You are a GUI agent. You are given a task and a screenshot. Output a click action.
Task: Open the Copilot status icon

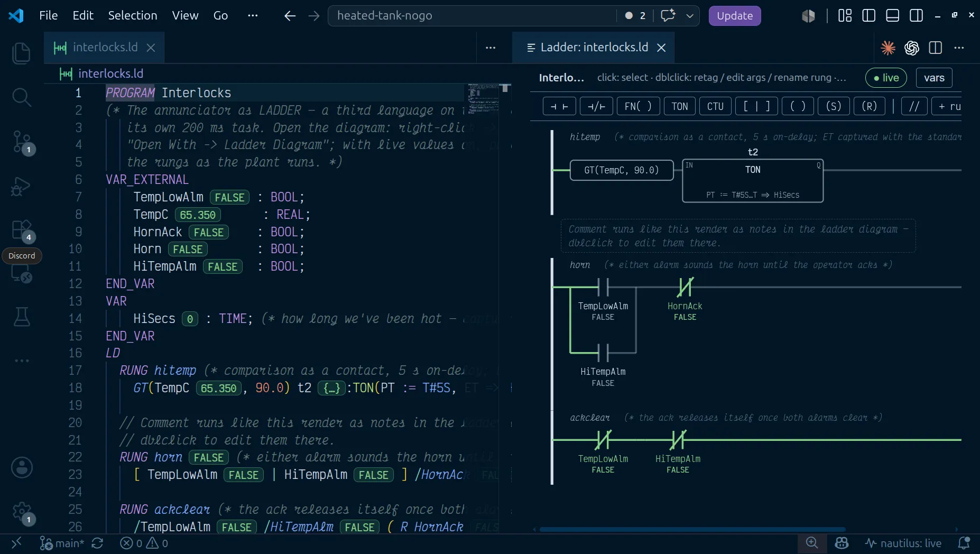click(842, 543)
